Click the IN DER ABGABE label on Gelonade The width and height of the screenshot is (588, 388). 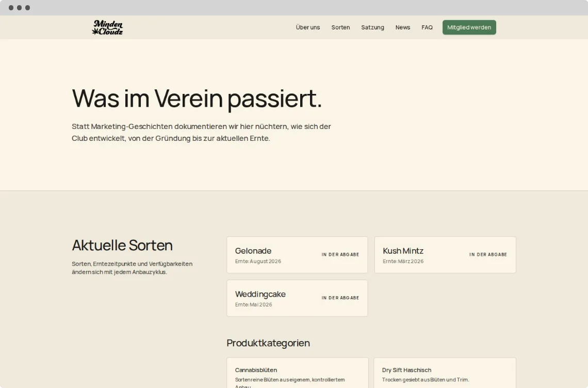click(x=340, y=254)
